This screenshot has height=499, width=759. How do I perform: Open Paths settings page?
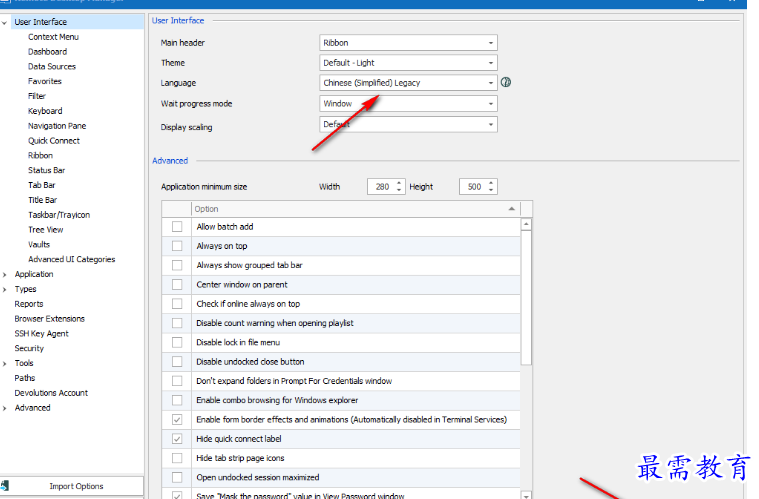point(25,378)
